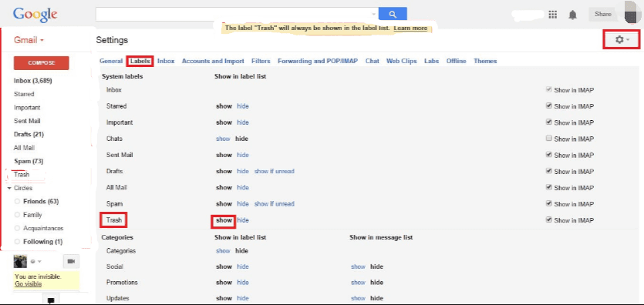Enable Show in IMAP for Chats

point(548,139)
